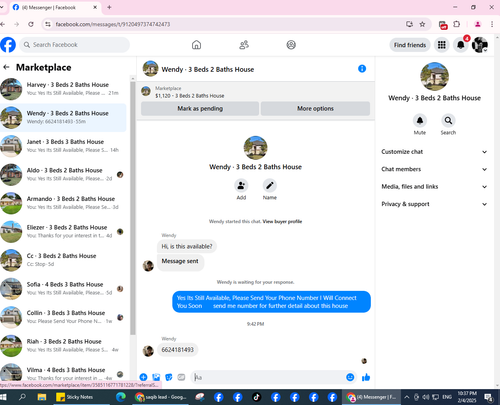Open TikTok from the taskbar
This screenshot has height=405, width=500.
coord(256,397)
